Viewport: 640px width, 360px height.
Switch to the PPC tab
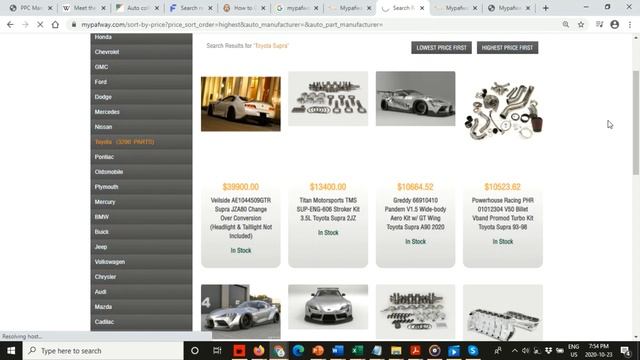point(31,8)
